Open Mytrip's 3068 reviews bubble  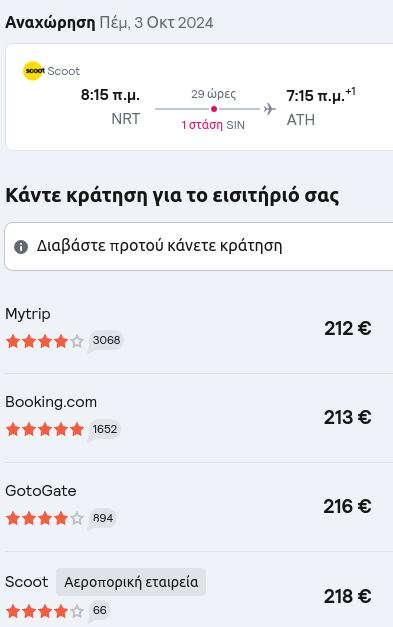pyautogui.click(x=106, y=341)
